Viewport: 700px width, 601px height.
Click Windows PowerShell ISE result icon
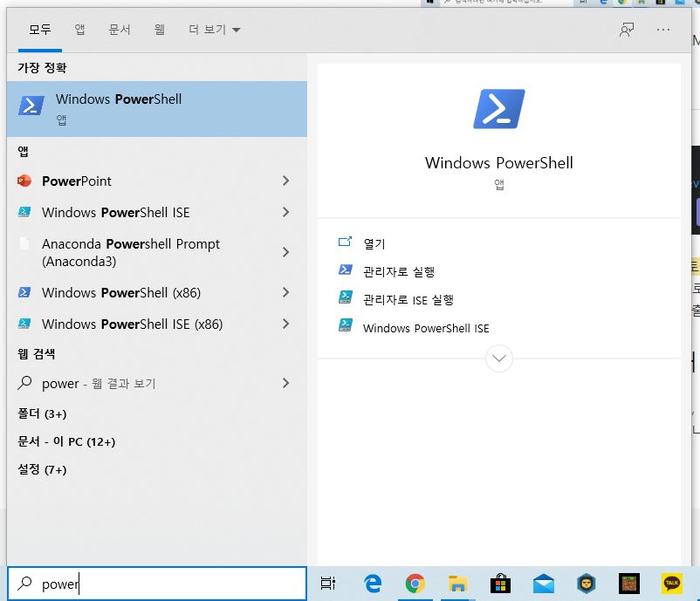(x=24, y=212)
